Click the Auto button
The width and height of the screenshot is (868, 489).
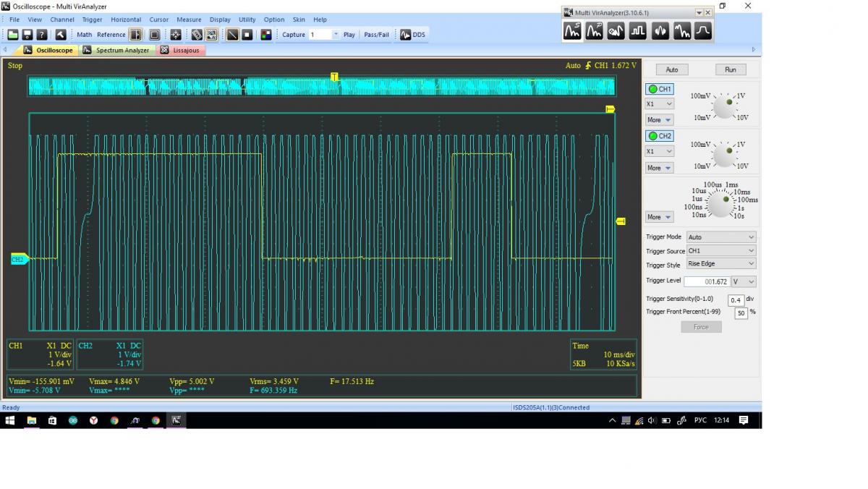[672, 69]
